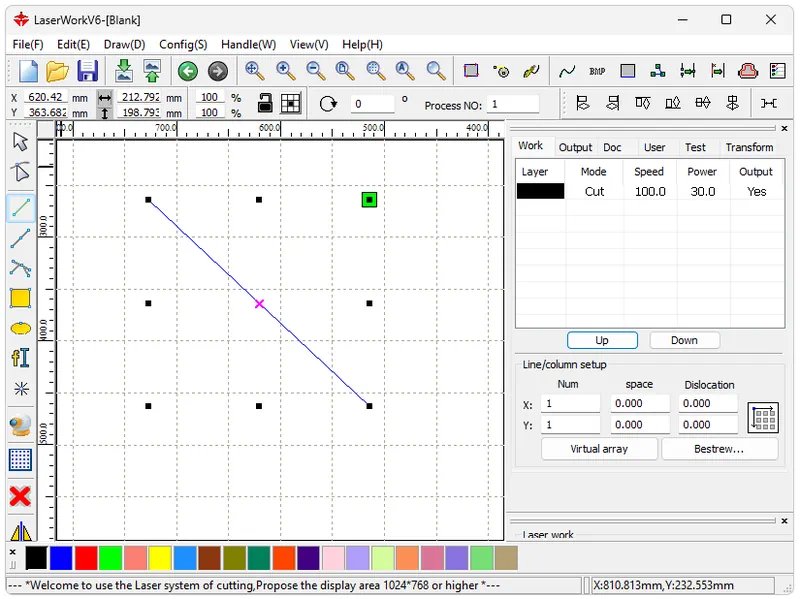Open the Handle(W) menu
The height and width of the screenshot is (599, 800).
(248, 44)
